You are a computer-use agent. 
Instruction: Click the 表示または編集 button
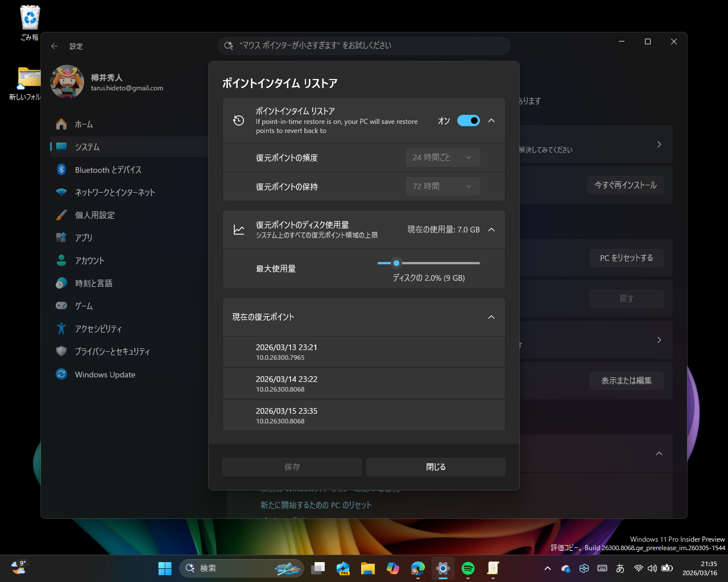[x=627, y=381]
